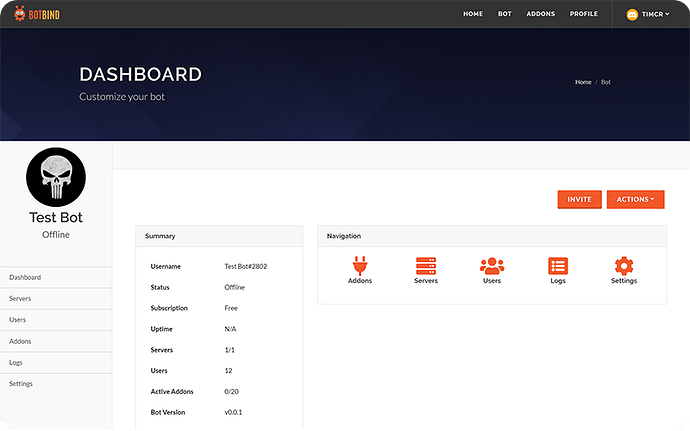Click the Addons plug icon
The width and height of the screenshot is (690, 431).
(360, 266)
